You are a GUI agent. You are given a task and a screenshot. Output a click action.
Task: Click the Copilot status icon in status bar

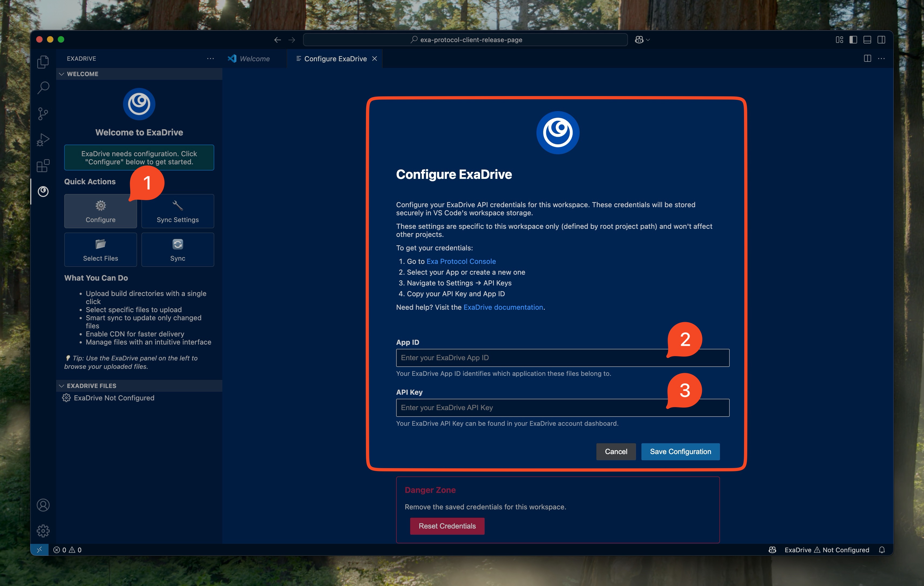(772, 550)
